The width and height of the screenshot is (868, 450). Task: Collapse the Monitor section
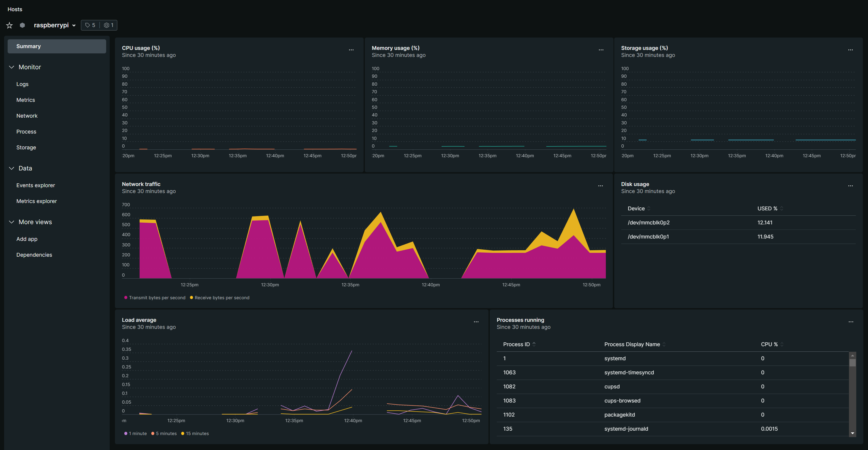11,67
